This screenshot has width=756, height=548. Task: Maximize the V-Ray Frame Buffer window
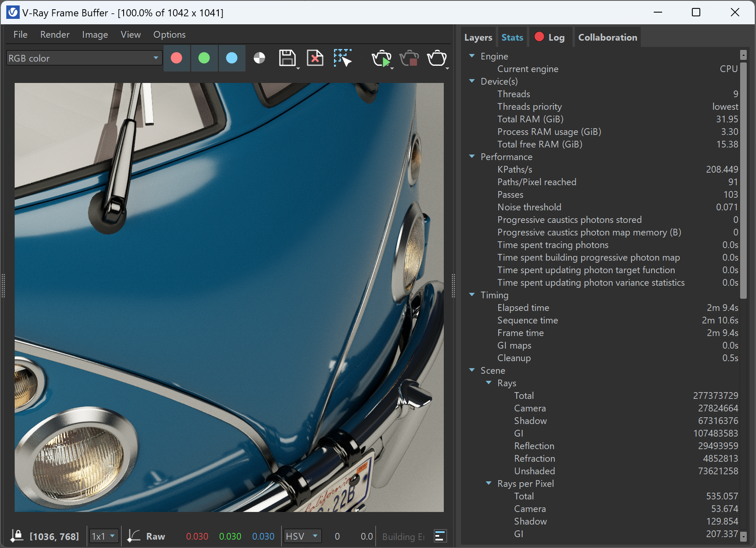[696, 13]
